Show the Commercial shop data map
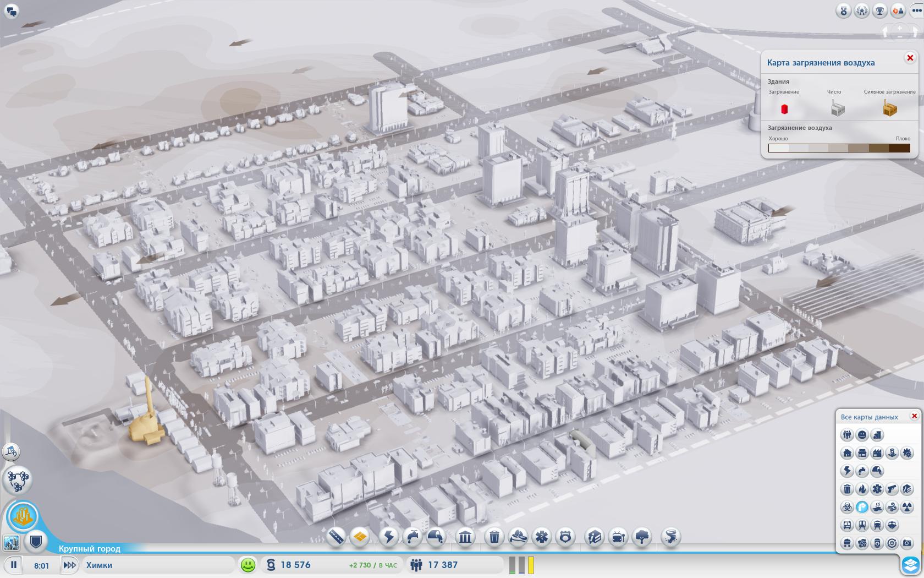 [x=862, y=453]
